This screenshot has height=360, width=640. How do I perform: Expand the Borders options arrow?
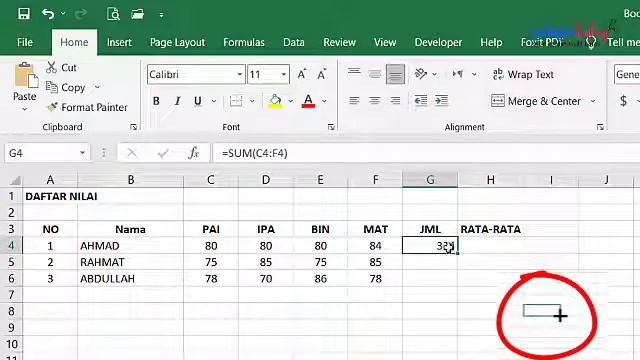[252, 101]
